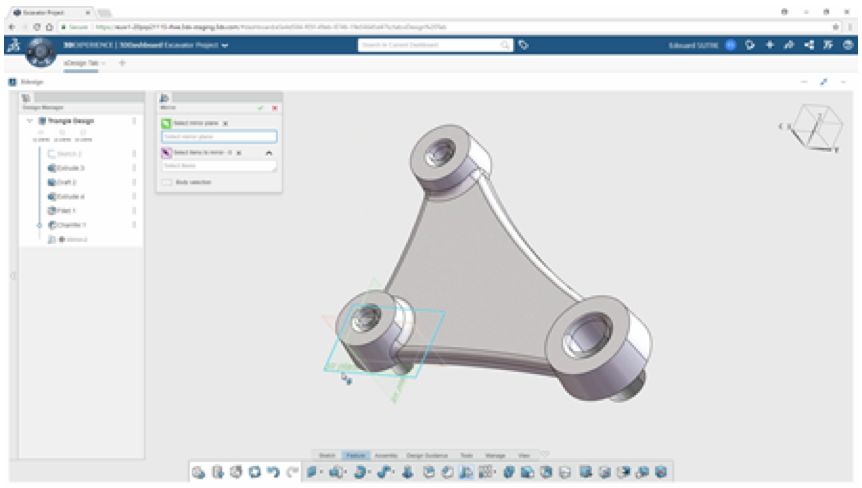Switch to the Assembly tab

[386, 454]
